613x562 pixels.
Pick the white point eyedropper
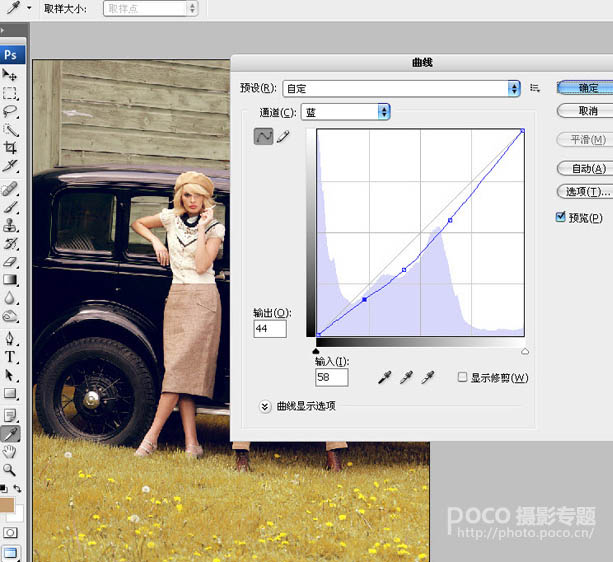(428, 377)
